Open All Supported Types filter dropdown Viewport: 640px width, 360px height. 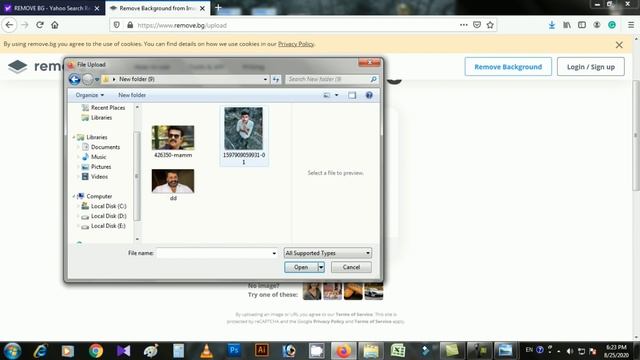[328, 253]
